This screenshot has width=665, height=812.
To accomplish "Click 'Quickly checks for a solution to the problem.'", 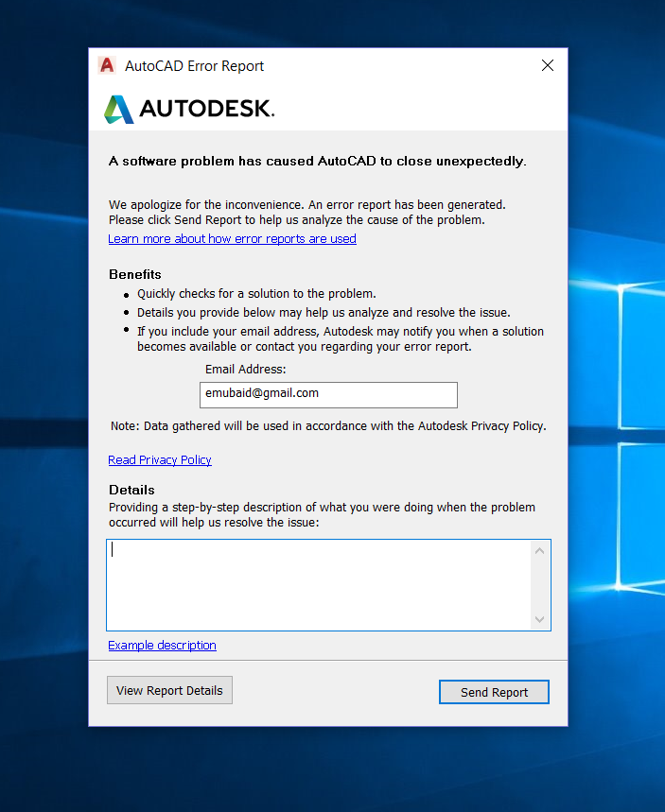I will point(256,294).
